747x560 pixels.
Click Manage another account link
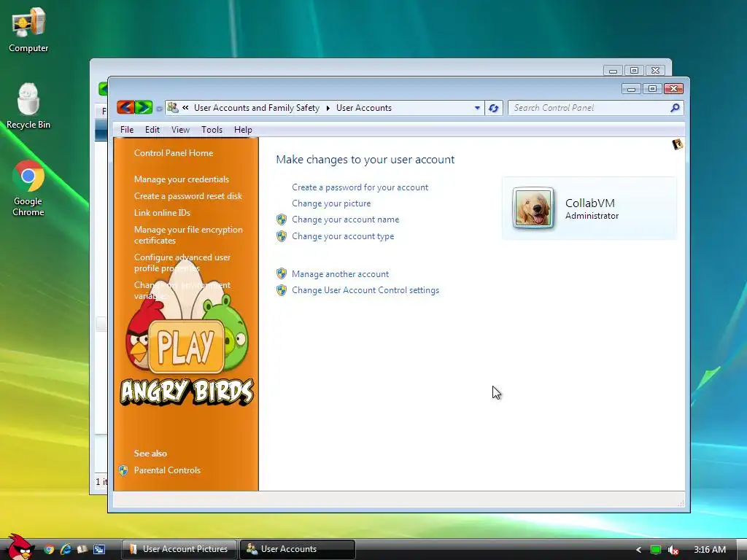click(x=340, y=274)
